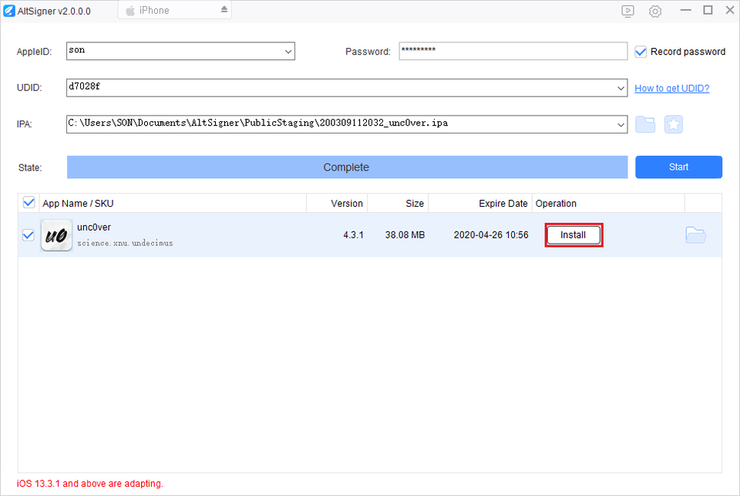Click size value 38.08 MB
This screenshot has height=496, width=740.
click(405, 235)
